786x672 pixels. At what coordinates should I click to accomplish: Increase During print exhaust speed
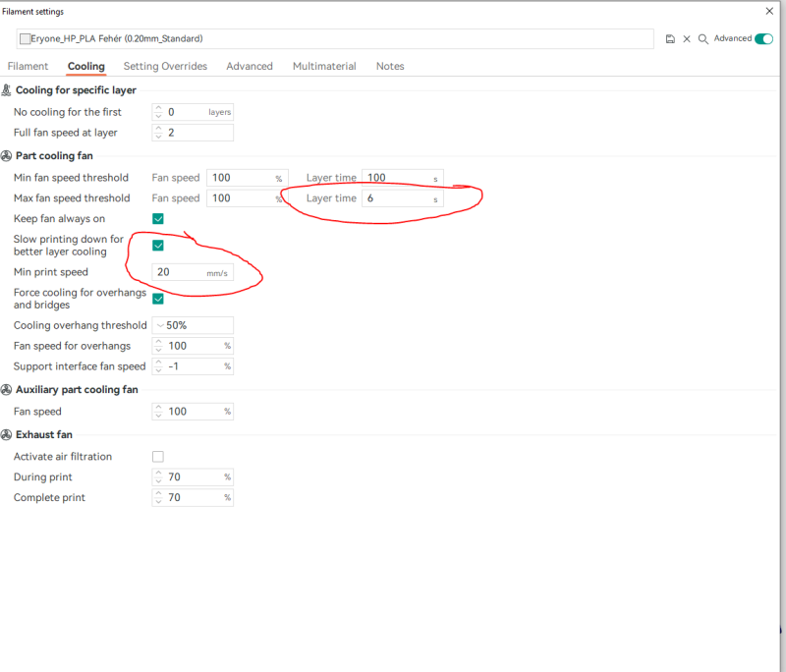coord(158,474)
